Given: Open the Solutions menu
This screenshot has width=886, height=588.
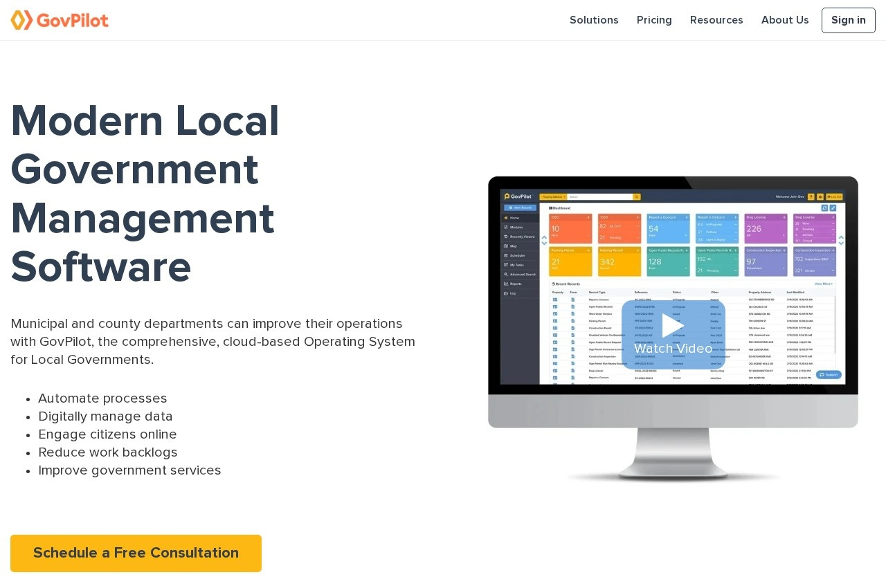Looking at the screenshot, I should (x=594, y=20).
